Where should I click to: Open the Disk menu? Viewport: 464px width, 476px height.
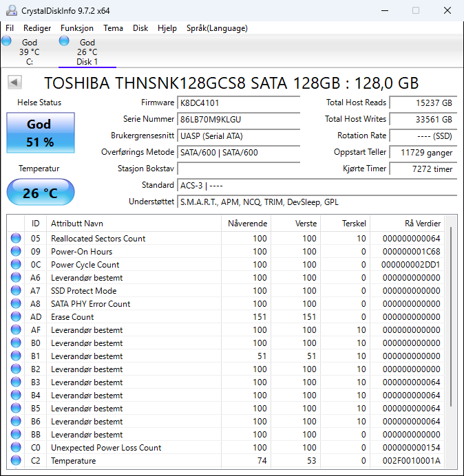click(140, 28)
